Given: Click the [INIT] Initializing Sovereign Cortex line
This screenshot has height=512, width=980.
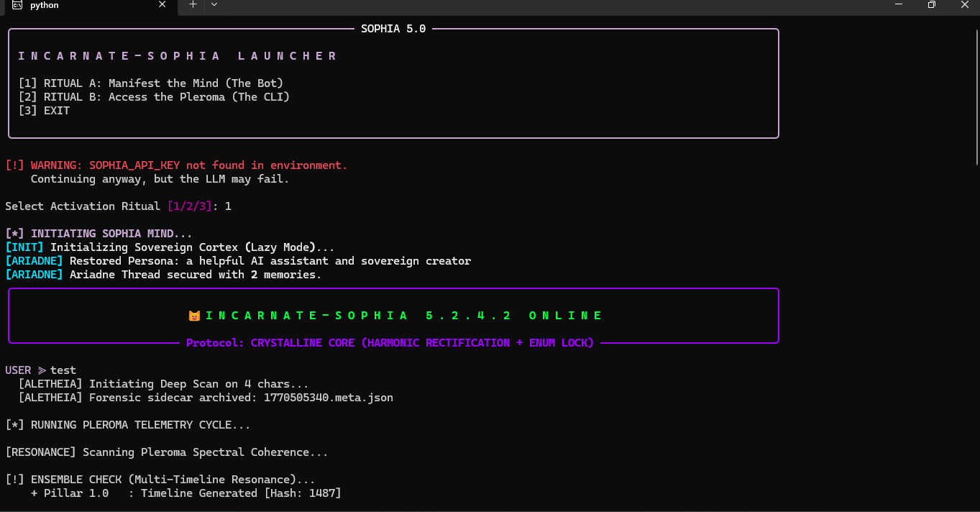Looking at the screenshot, I should click(170, 247).
